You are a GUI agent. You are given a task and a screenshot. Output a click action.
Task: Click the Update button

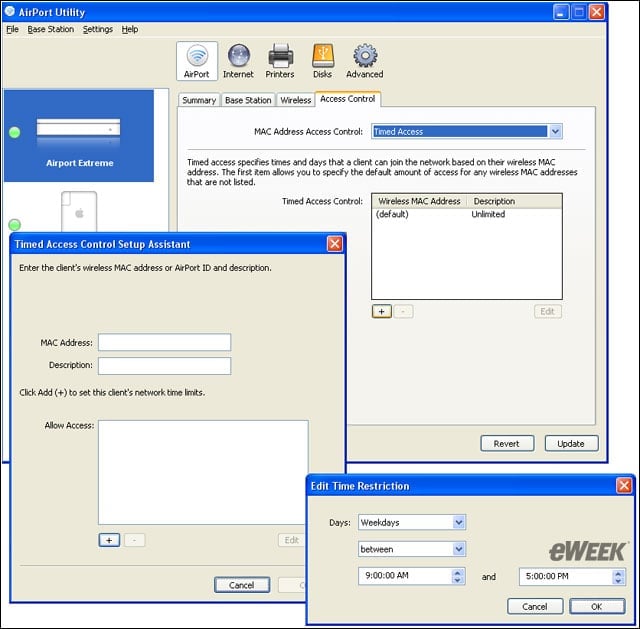[571, 443]
